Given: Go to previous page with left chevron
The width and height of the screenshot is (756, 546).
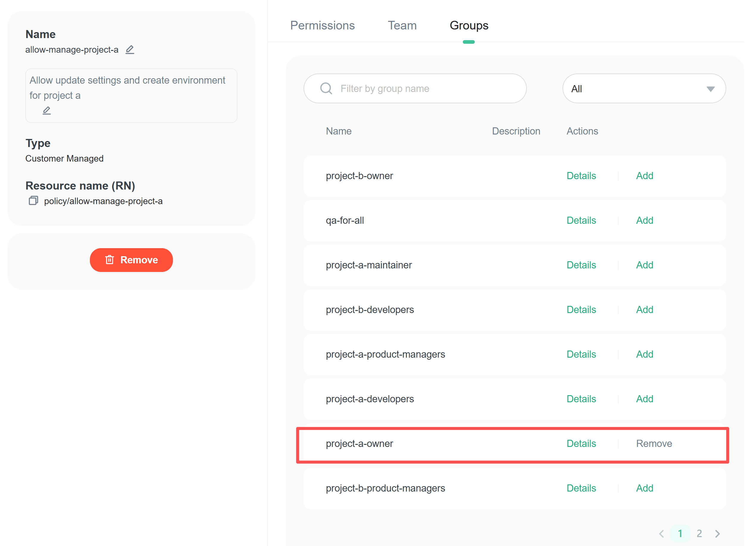Looking at the screenshot, I should pos(662,534).
